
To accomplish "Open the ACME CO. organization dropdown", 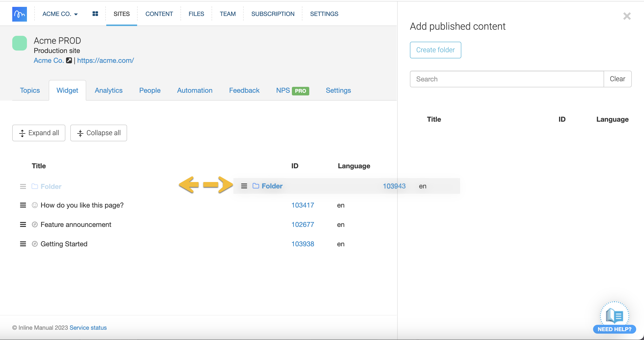I will (x=60, y=14).
